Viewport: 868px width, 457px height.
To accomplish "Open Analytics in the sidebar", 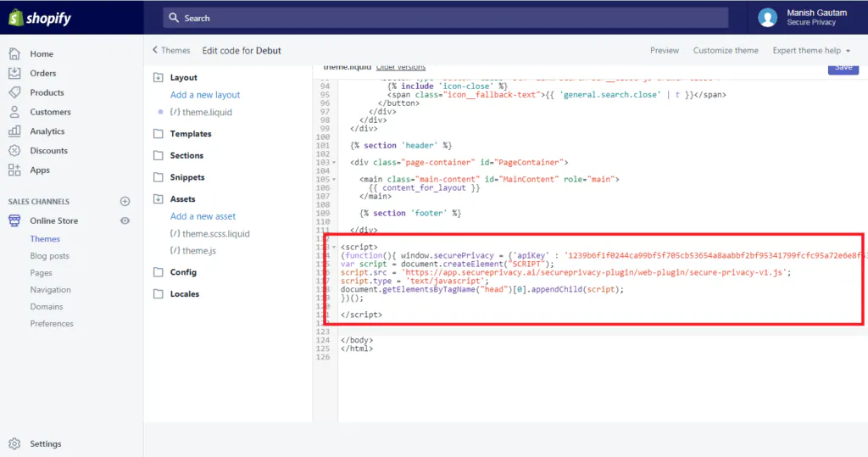I will click(47, 131).
